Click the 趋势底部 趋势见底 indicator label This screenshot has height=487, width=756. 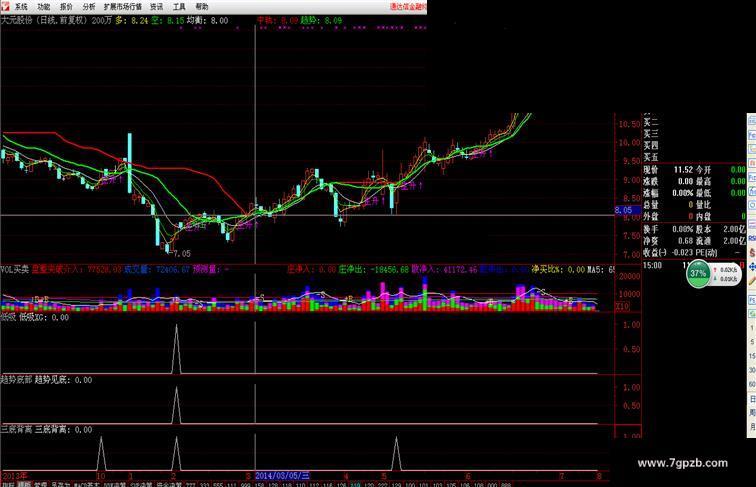(x=46, y=380)
